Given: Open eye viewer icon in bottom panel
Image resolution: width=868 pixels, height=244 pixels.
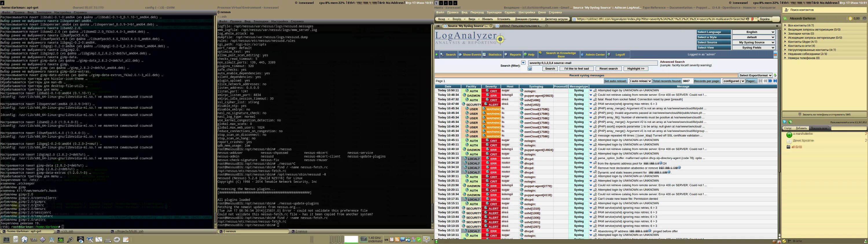Looking at the screenshot, I should point(80,240).
